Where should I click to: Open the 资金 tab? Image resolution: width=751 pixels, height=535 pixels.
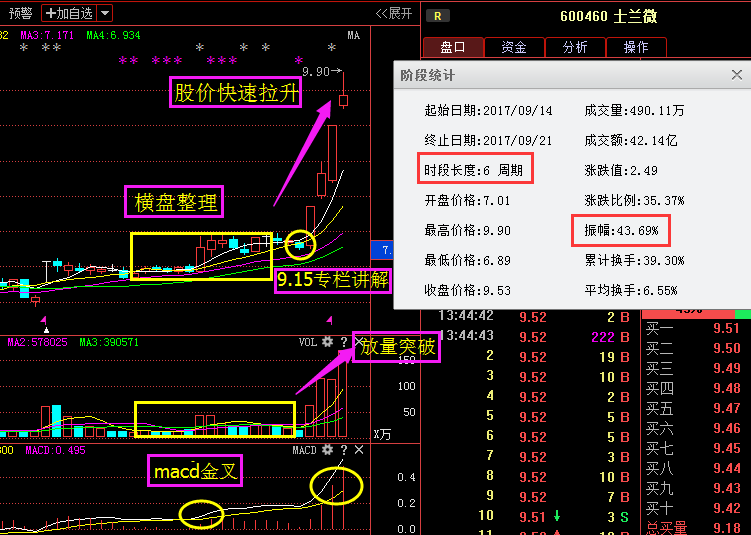point(514,47)
